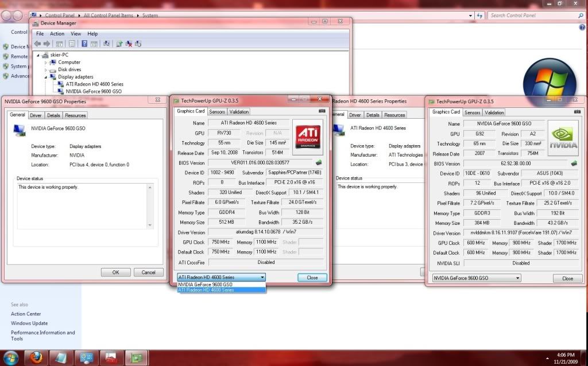
Task: Open Driver tab in NVIDIA properties dialog
Action: point(36,115)
